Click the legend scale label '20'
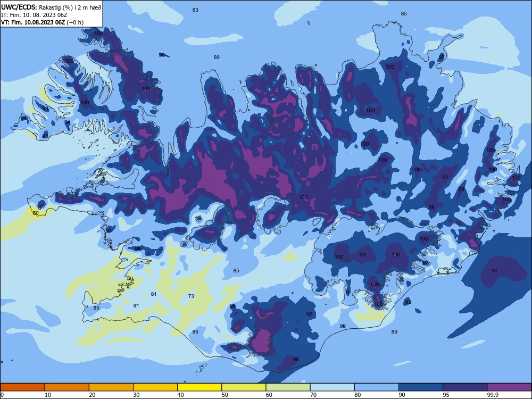Screen dimensions: 532x399 click(92, 395)
